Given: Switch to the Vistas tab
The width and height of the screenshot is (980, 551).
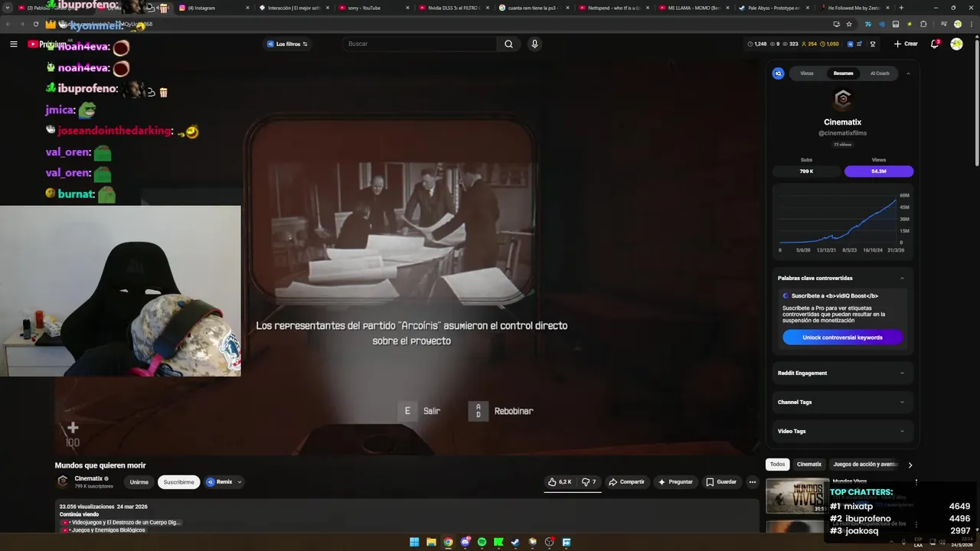Looking at the screenshot, I should click(x=807, y=73).
